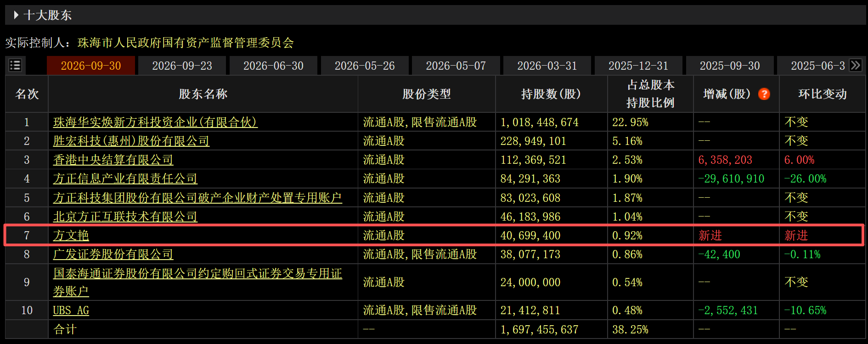Open 胜宏科技(惠州)股份有限公司 shareholder link
Screen dimensions: 868x344
pyautogui.click(x=131, y=141)
